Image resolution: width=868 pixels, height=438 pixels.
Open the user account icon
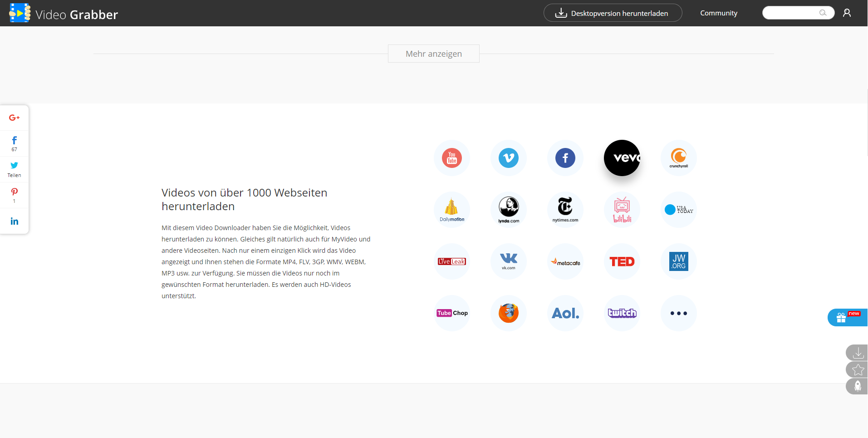(847, 13)
